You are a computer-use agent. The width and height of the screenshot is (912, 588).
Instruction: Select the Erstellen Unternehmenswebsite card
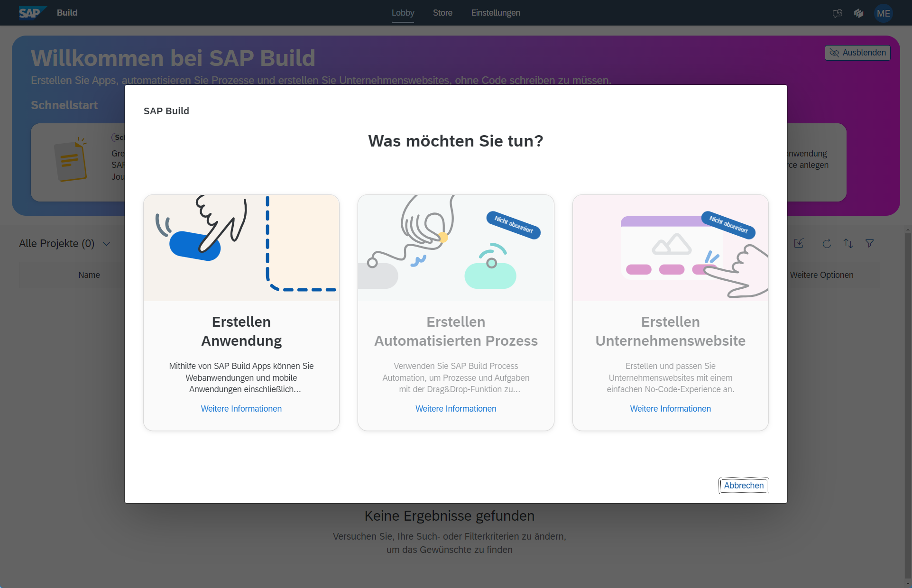click(x=670, y=312)
